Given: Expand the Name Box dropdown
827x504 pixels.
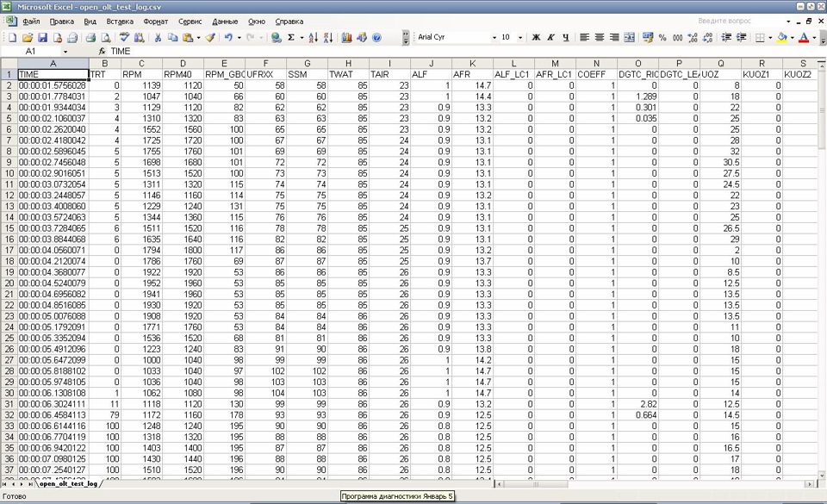Looking at the screenshot, I should (x=65, y=51).
